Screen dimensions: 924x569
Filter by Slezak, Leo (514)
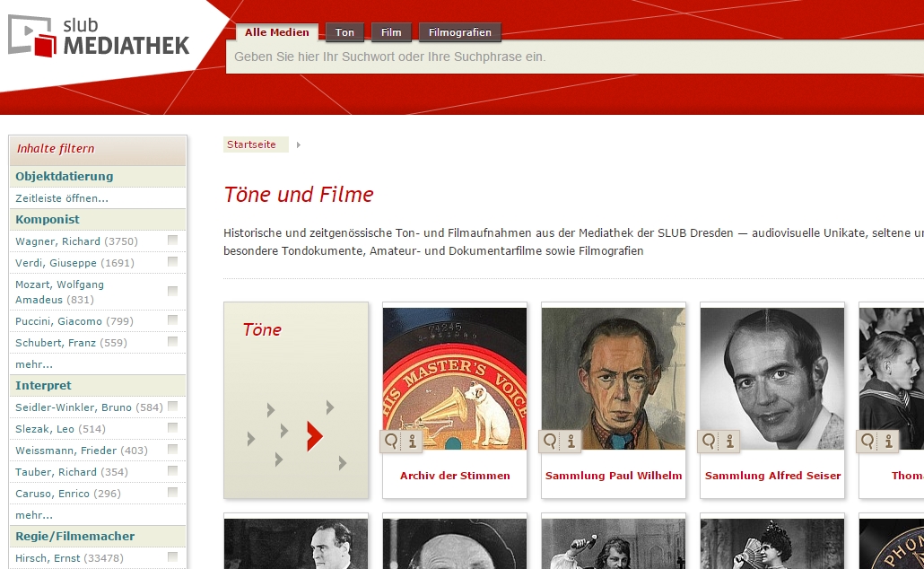(x=61, y=429)
